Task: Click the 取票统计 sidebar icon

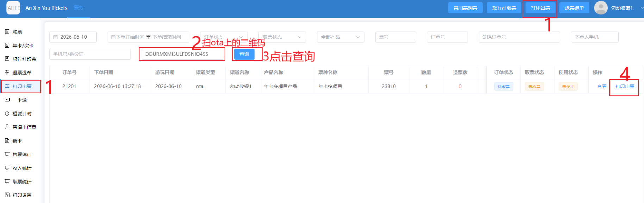Action: click(x=7, y=182)
